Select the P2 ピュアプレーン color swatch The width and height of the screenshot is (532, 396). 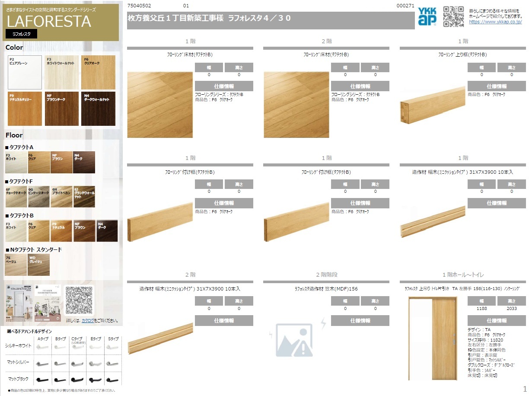pyautogui.click(x=25, y=72)
